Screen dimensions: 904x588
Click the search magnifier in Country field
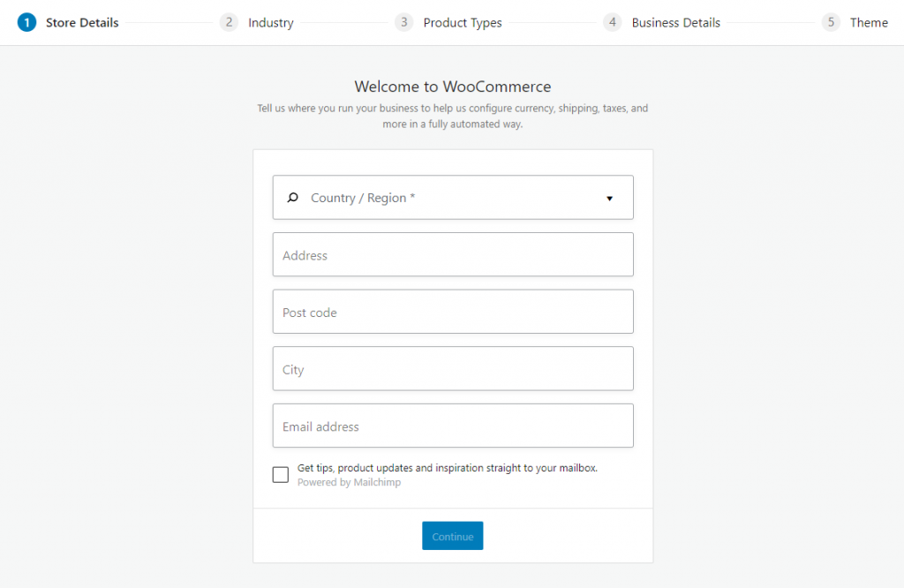pos(293,198)
